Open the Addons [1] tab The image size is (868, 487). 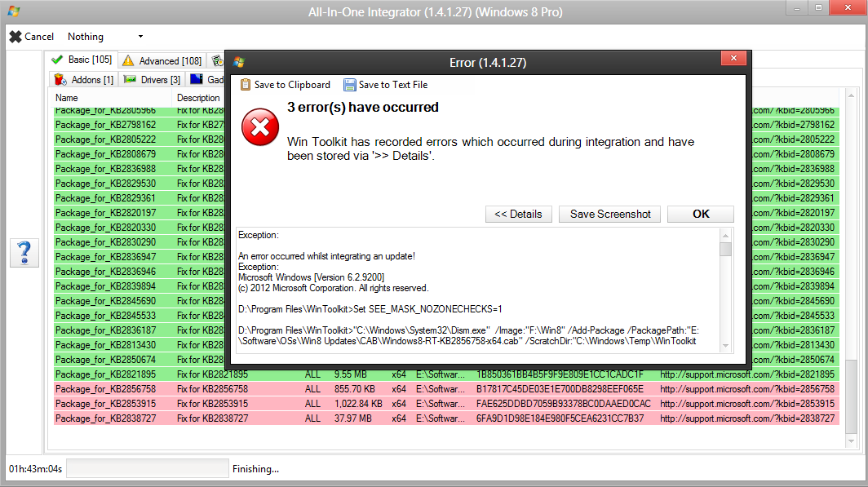(x=83, y=80)
